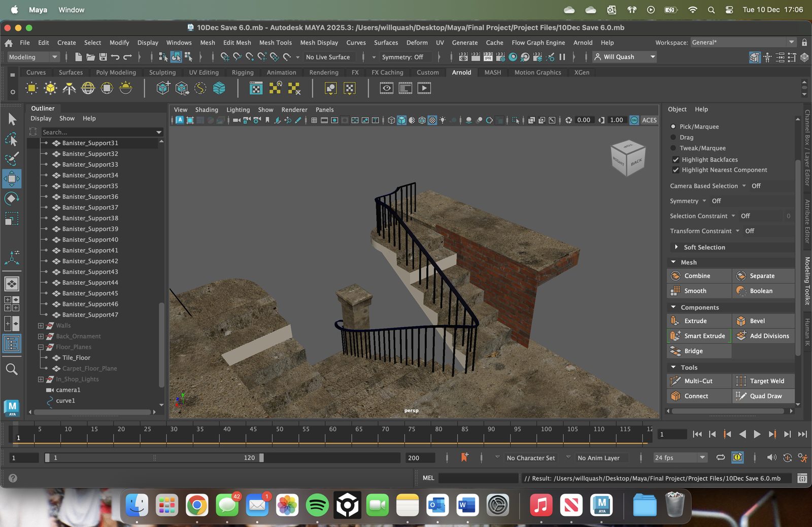Open the Modeling menu set dropdown

33,57
